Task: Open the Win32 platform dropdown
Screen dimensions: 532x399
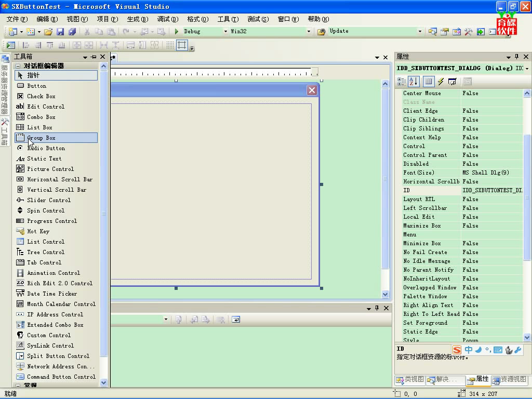Action: click(x=309, y=31)
